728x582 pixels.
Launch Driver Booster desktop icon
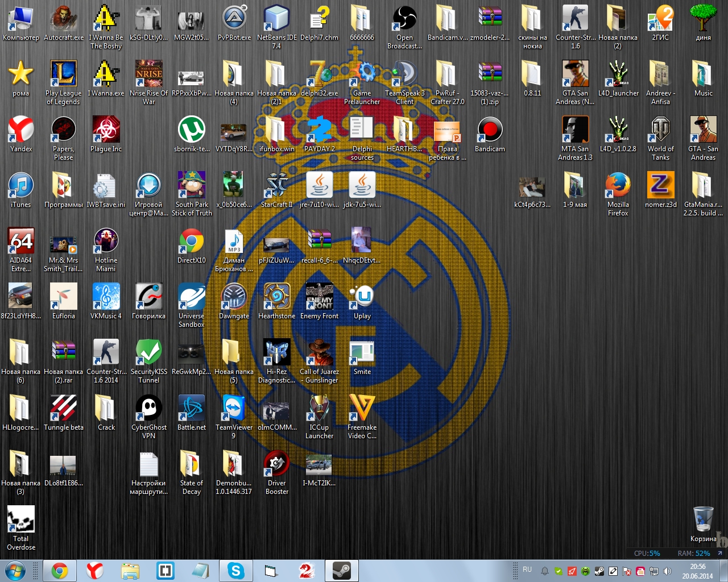click(276, 473)
